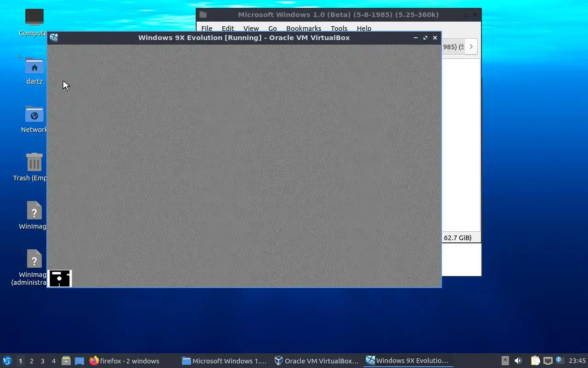Activate the Microsoft Windows 1... taskbar entry

pos(225,361)
